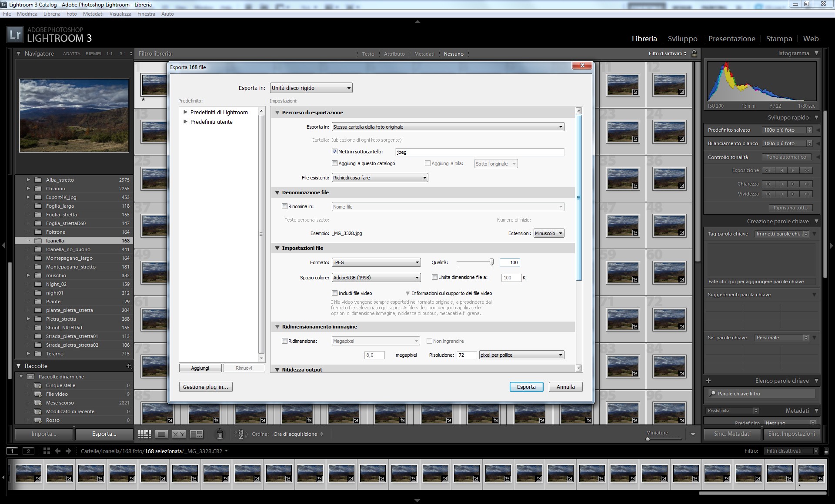This screenshot has width=835, height=504.
Task: Click Importa button in left panel
Action: pyautogui.click(x=44, y=434)
